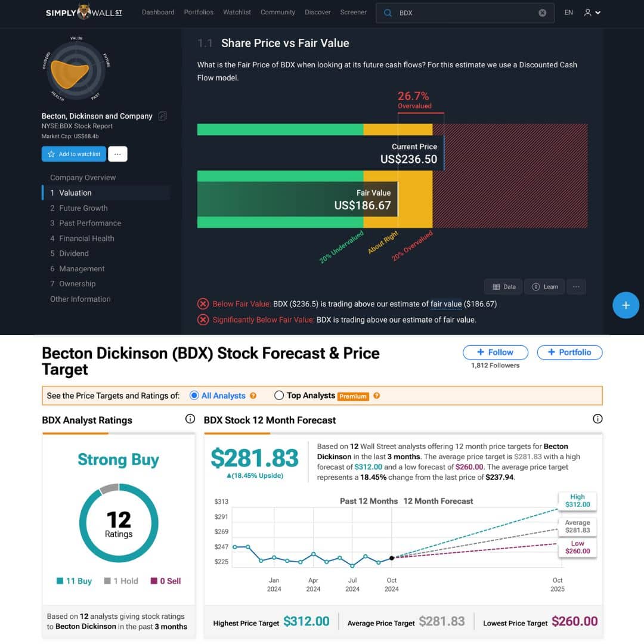
Task: Click the $260.00 Lowest Price Target value
Action: pyautogui.click(x=575, y=621)
